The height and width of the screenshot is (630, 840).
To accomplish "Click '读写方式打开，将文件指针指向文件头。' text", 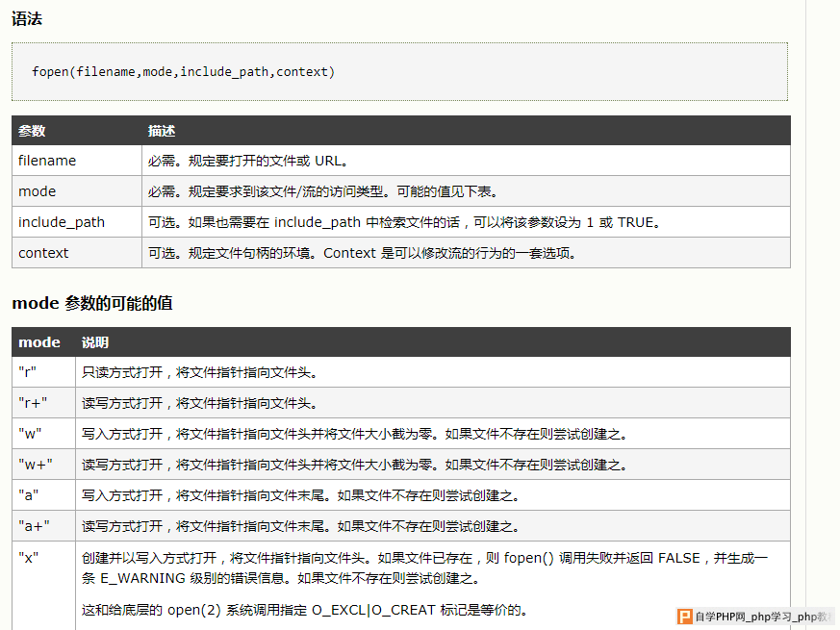I will point(200,403).
